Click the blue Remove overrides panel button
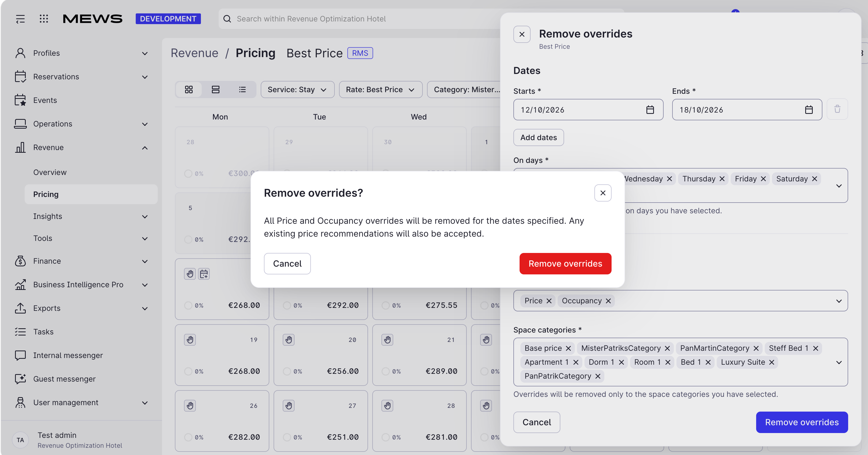Viewport: 868px width, 455px height. 802,422
